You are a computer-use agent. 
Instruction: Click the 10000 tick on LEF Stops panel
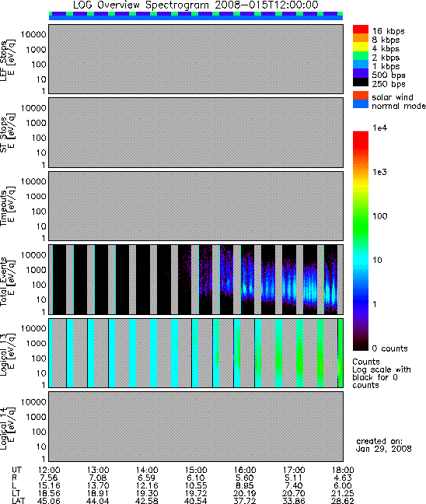pos(33,34)
